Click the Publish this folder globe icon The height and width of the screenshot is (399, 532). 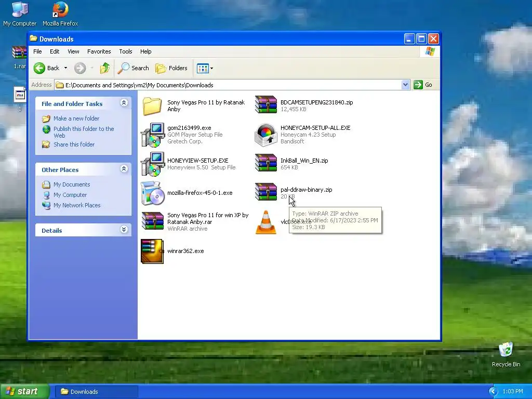click(x=46, y=129)
